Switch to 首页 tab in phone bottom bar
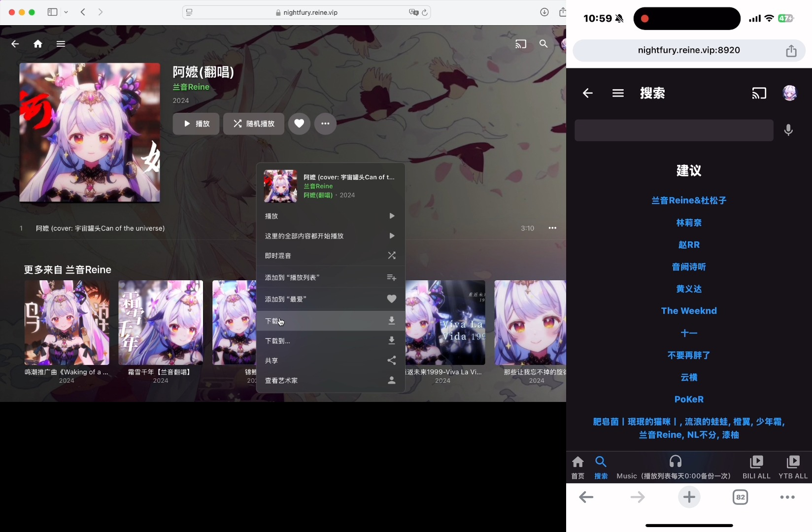 578,467
